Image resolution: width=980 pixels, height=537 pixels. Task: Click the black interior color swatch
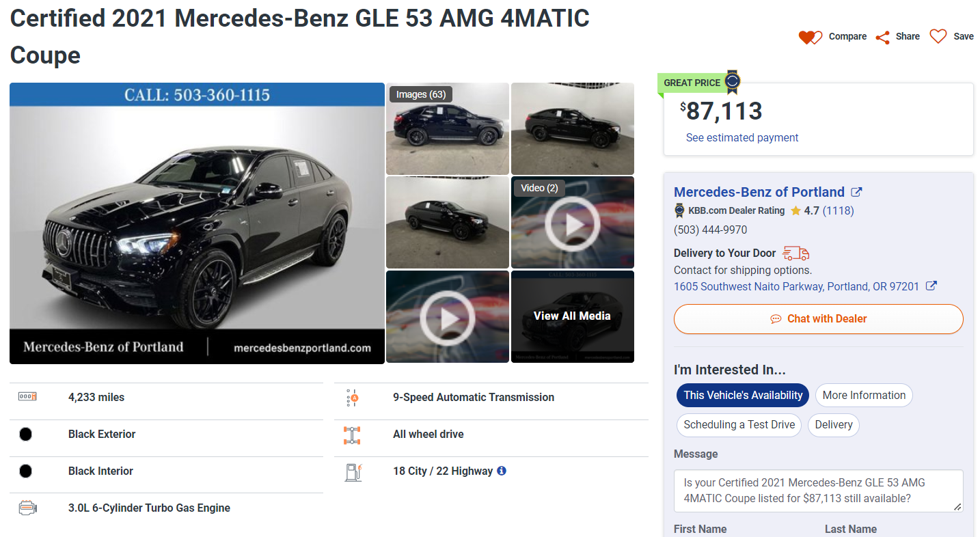point(26,471)
